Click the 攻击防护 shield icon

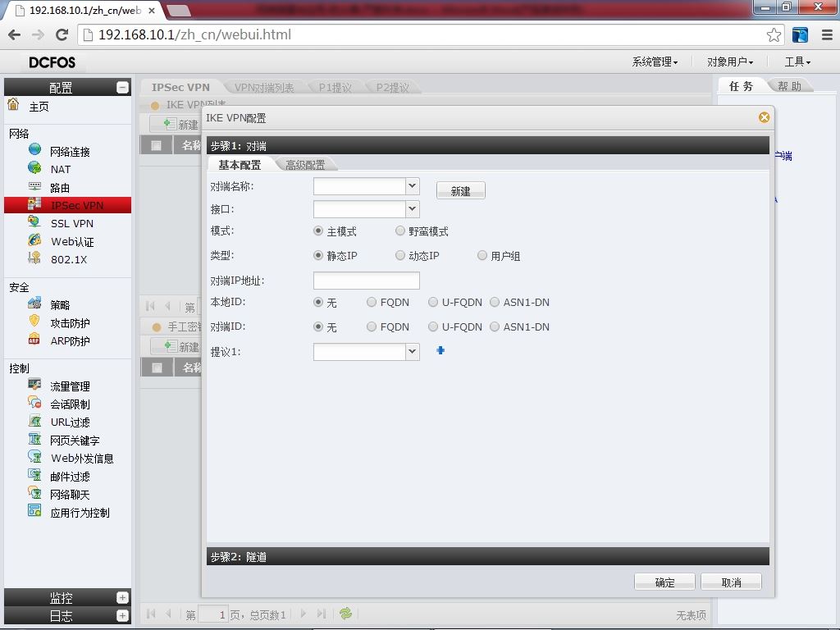pyautogui.click(x=34, y=322)
